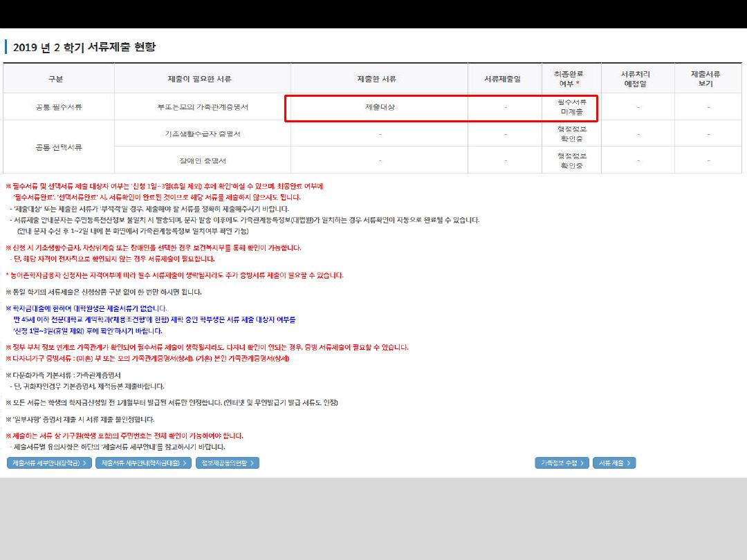Click the 동일 학기의 서류제출 notice line
The width and height of the screenshot is (747, 560).
pos(103,292)
